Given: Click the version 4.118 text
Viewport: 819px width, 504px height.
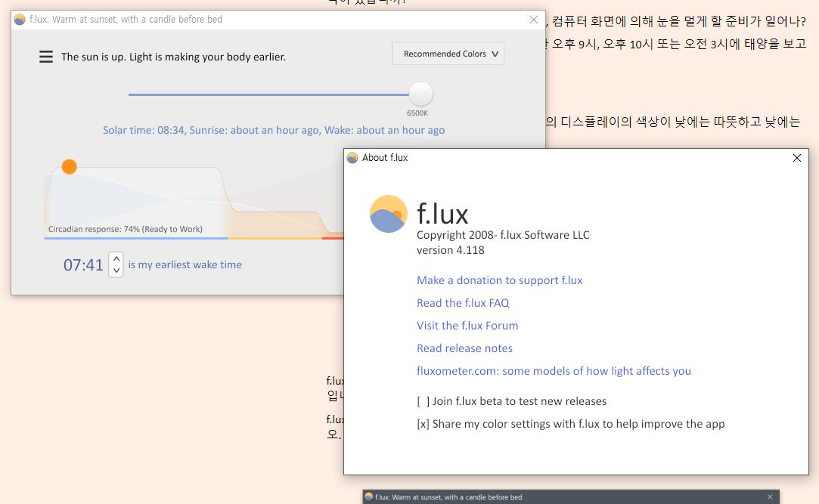Looking at the screenshot, I should (450, 250).
